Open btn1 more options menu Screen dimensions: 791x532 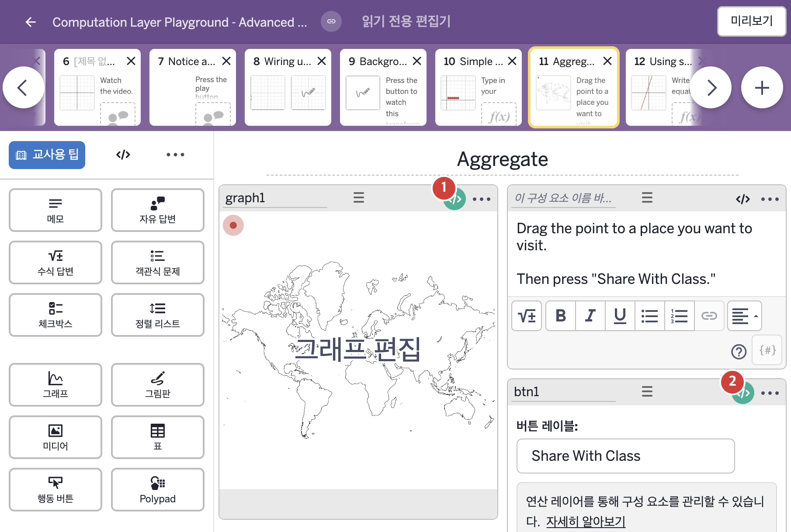point(770,393)
